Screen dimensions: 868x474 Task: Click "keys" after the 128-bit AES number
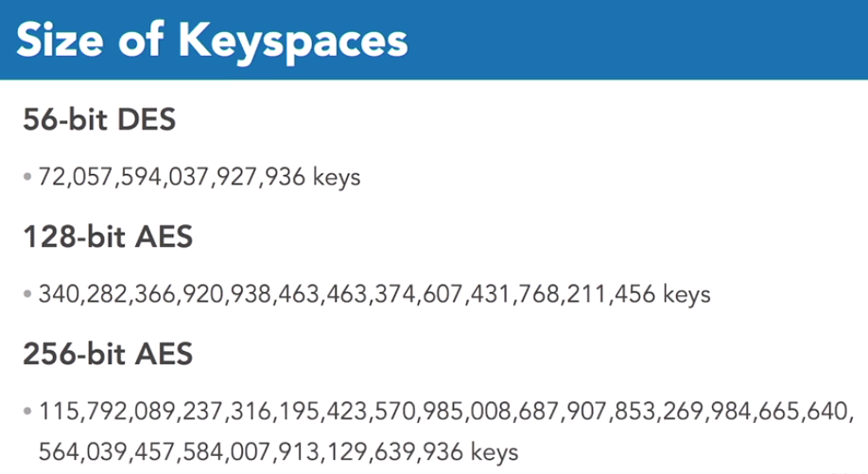point(686,294)
